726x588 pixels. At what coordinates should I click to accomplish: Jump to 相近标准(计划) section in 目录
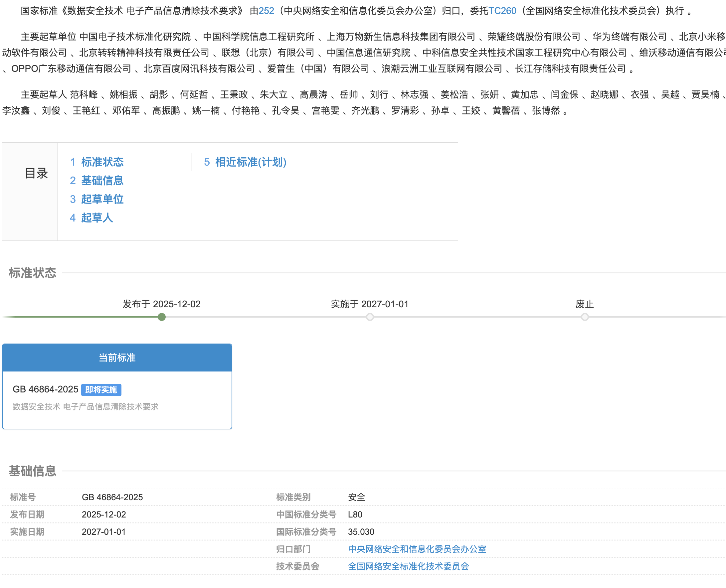(250, 162)
